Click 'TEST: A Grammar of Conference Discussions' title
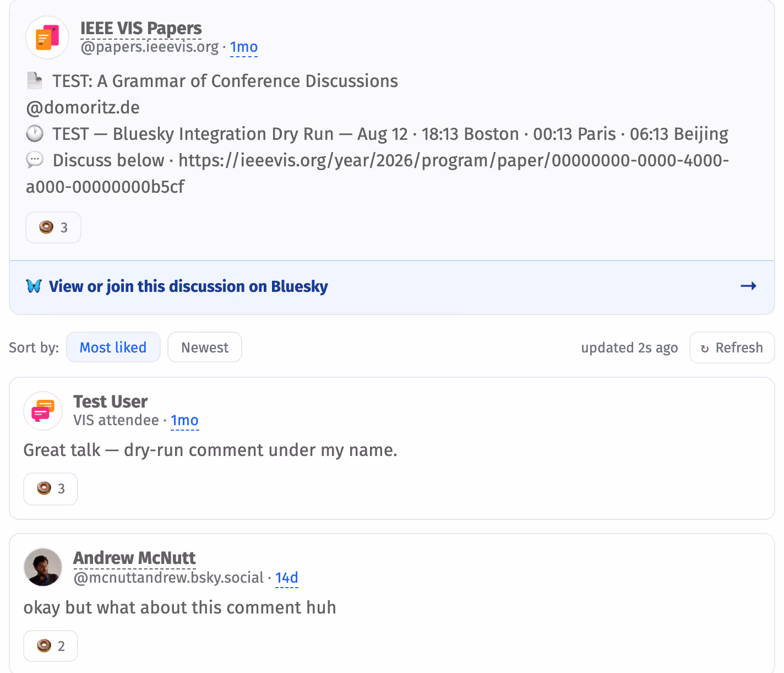Viewport: 784px width, 673px height. pyautogui.click(x=225, y=81)
